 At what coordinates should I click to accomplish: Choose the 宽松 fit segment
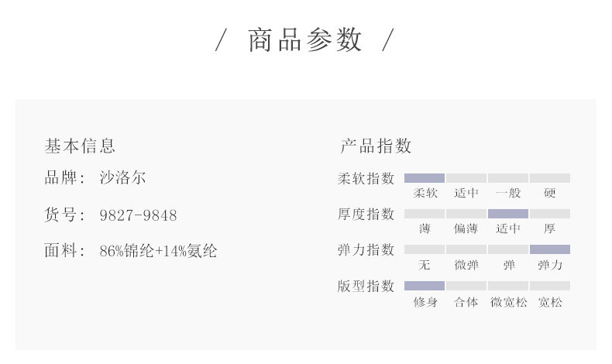pos(550,286)
